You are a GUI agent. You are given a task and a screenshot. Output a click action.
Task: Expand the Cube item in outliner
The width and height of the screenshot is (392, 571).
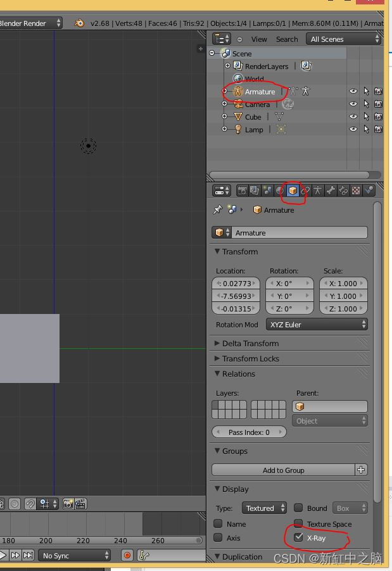click(x=224, y=116)
